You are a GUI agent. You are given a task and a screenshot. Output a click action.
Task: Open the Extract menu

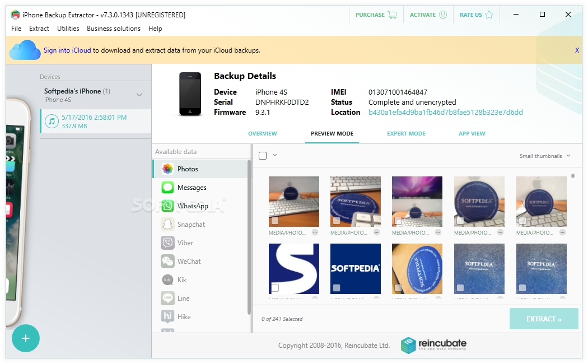click(x=39, y=29)
